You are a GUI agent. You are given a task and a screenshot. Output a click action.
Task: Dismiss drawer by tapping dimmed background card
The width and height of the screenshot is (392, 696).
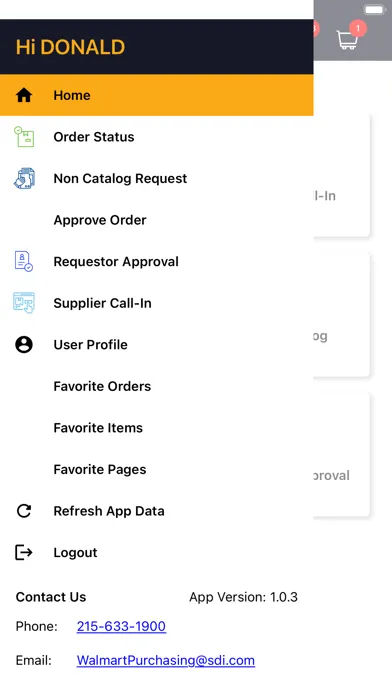(x=342, y=315)
